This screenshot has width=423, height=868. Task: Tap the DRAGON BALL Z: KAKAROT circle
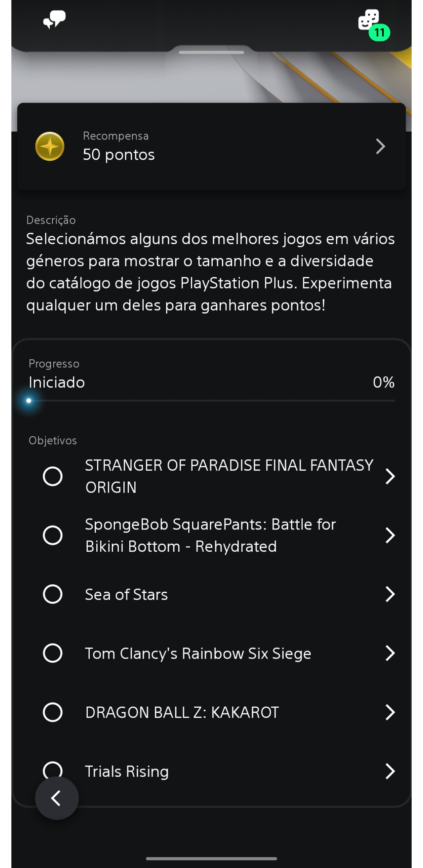(52, 712)
